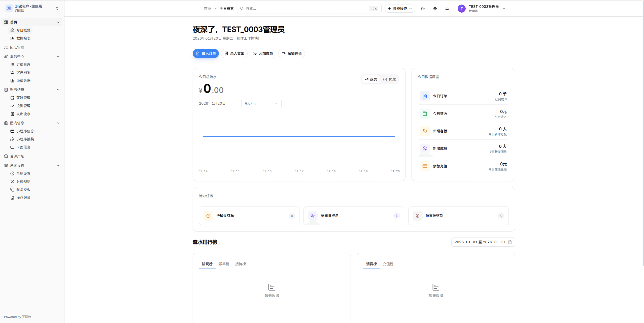Click the eye icon in top bar

coord(435,8)
